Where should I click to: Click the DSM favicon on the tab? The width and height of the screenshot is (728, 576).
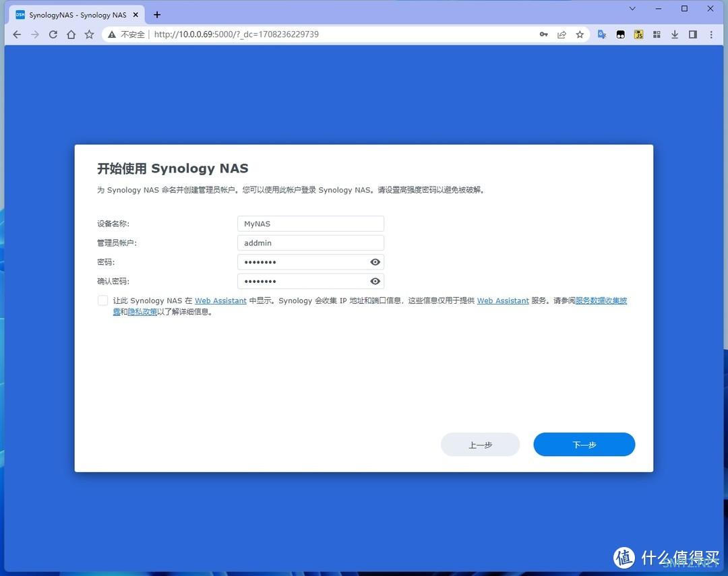(20, 15)
